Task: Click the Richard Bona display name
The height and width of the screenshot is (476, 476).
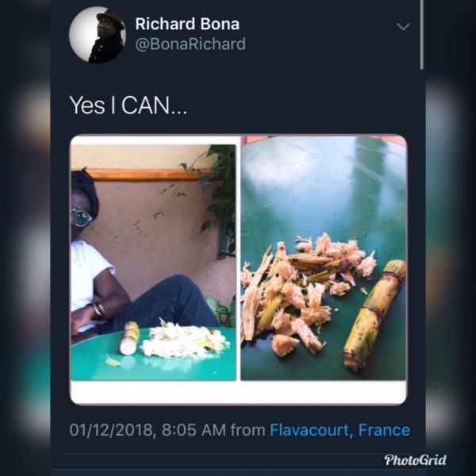Action: pyautogui.click(x=187, y=24)
